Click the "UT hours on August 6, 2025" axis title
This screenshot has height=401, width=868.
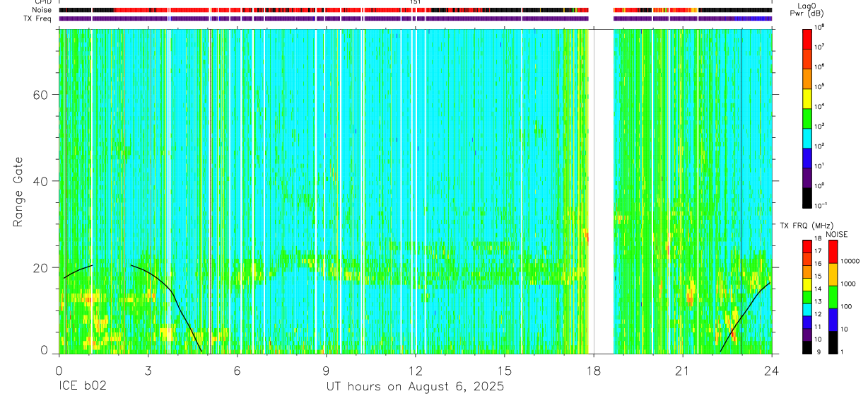415,387
